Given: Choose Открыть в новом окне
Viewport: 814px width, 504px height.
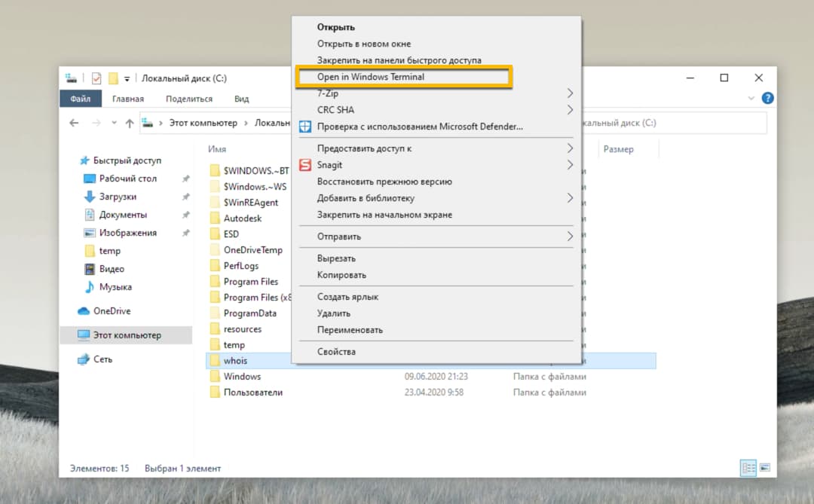Looking at the screenshot, I should pos(364,44).
